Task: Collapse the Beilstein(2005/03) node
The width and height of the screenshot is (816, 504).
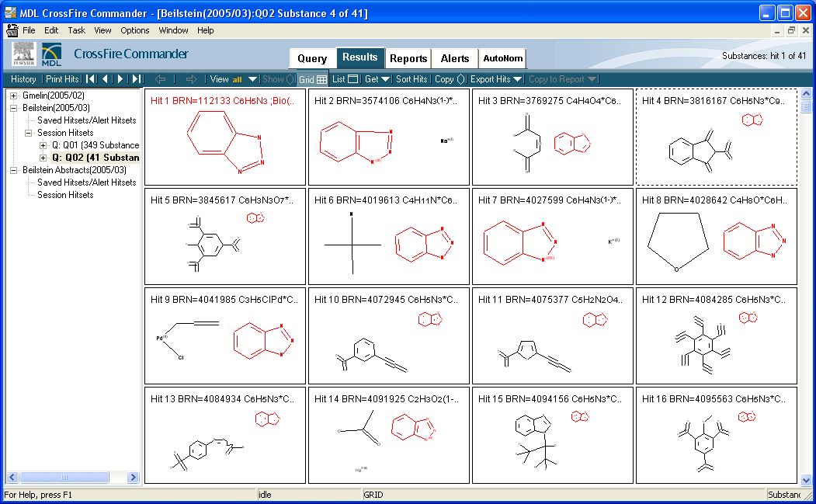Action: (x=13, y=108)
